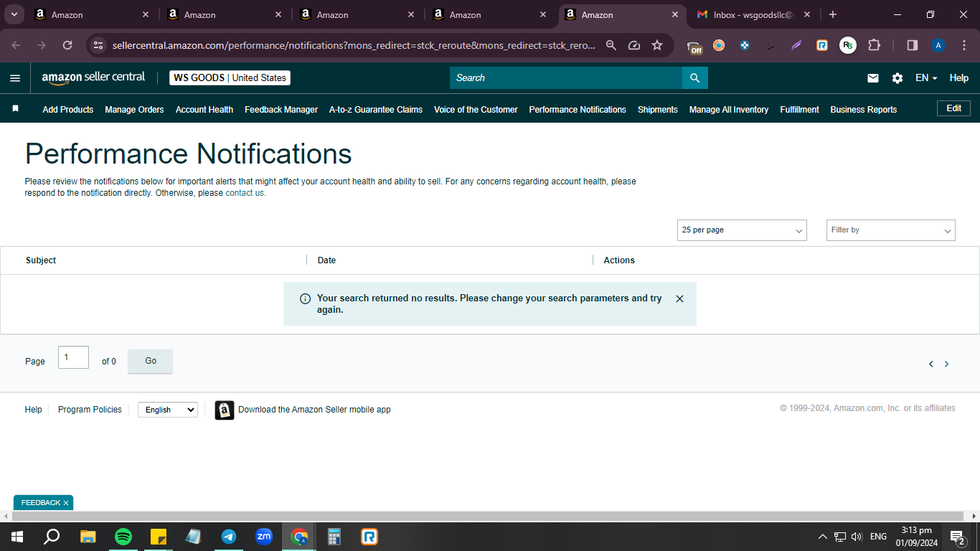Open the settings gear icon
This screenshot has height=551, width=980.
click(x=897, y=78)
